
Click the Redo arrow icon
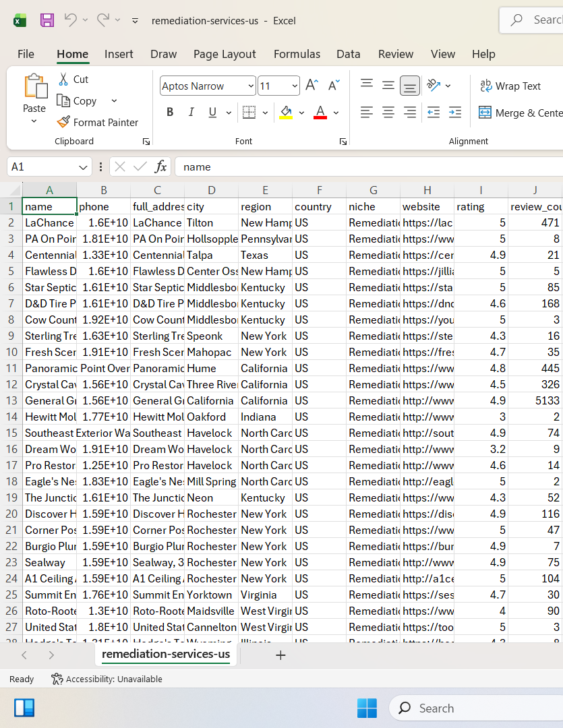pyautogui.click(x=103, y=20)
